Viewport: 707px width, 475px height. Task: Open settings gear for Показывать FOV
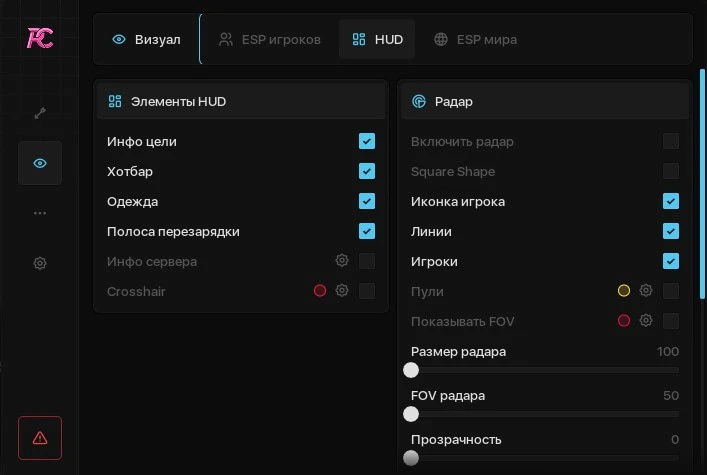pyautogui.click(x=646, y=320)
